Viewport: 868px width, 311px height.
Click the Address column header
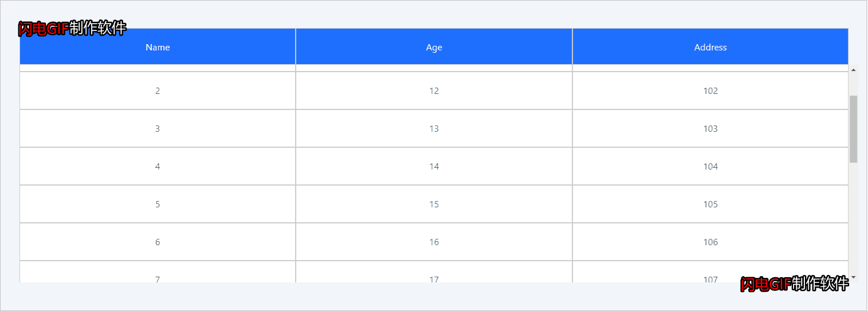tap(710, 47)
